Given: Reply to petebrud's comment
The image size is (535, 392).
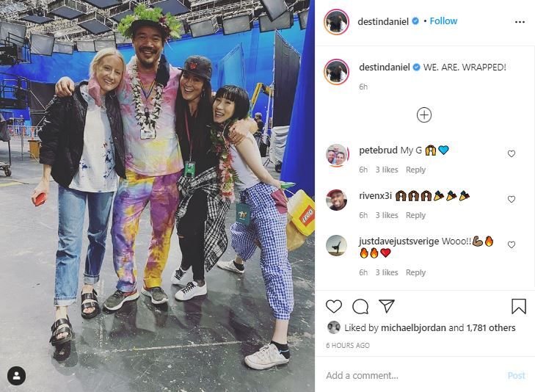Looking at the screenshot, I should [x=415, y=170].
